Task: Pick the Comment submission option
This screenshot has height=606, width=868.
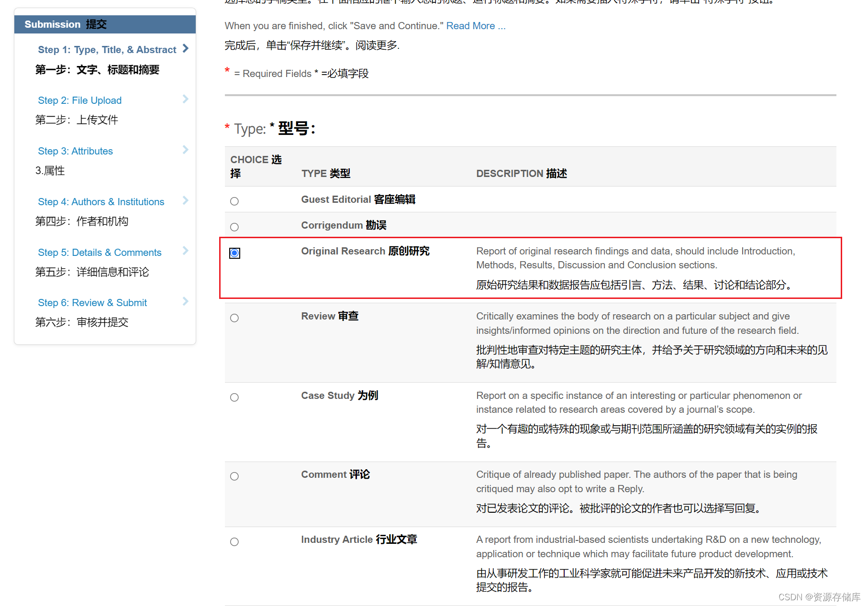Action: [x=234, y=476]
